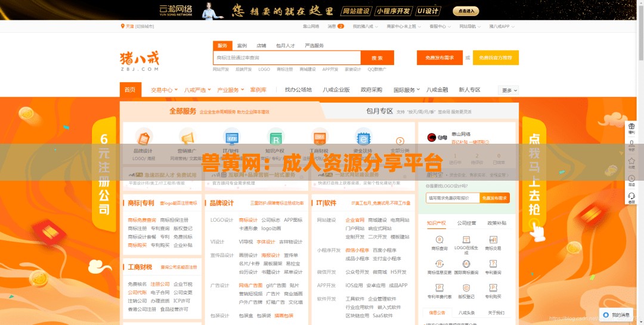Click the 版权登记 shield icon
The image size is (644, 325).
click(x=466, y=288)
